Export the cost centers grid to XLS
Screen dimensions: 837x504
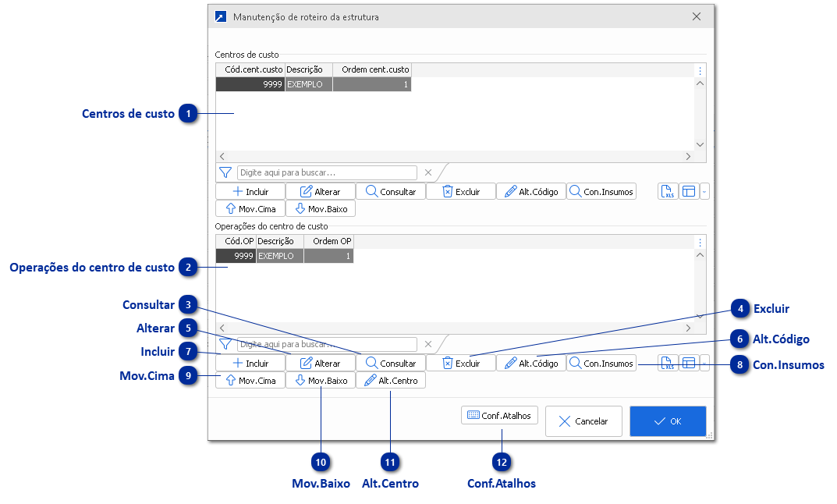tap(668, 191)
